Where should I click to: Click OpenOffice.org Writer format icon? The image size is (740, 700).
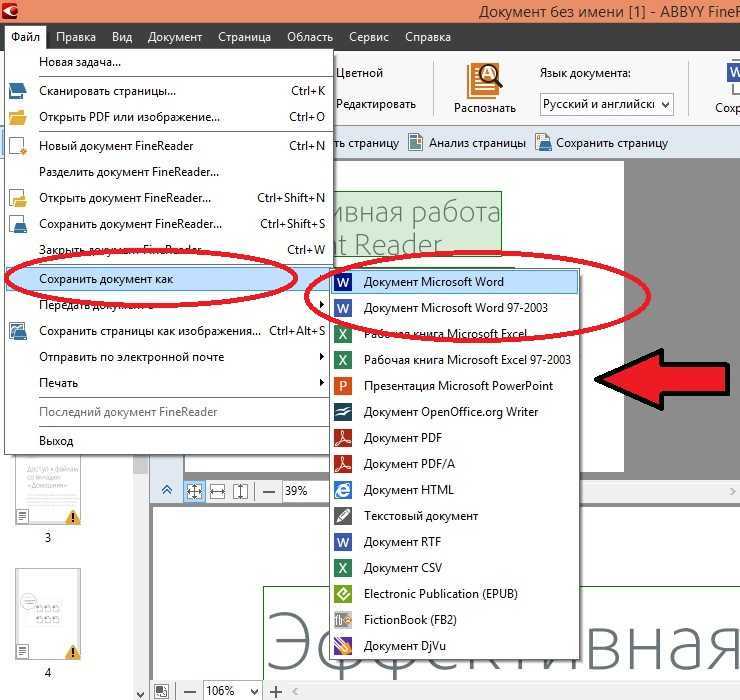point(343,412)
